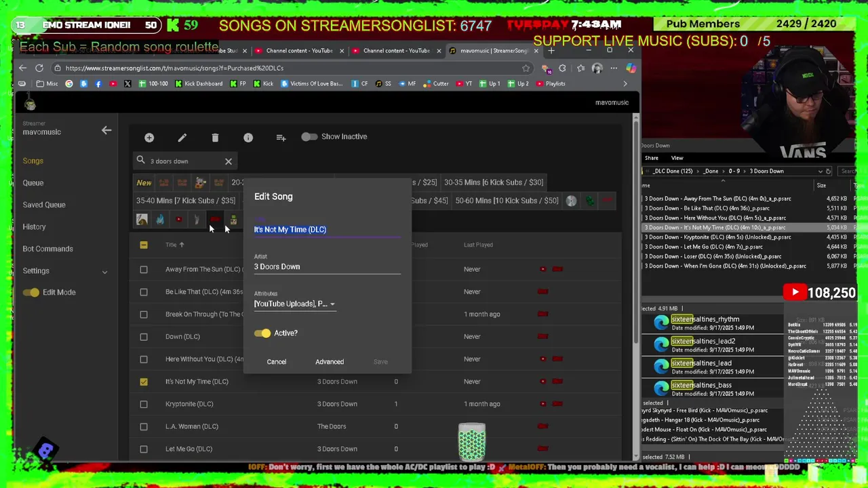Click the Artist field in Edit Song

pyautogui.click(x=328, y=267)
